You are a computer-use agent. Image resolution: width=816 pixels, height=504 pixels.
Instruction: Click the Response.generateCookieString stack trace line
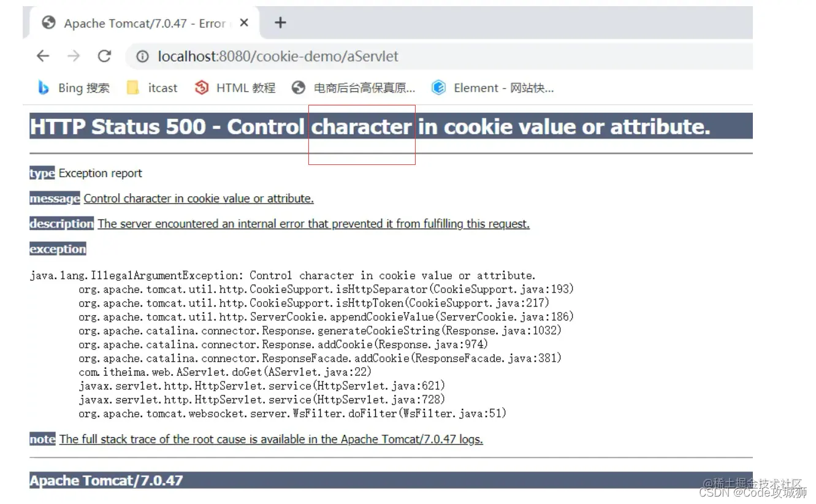coord(320,330)
